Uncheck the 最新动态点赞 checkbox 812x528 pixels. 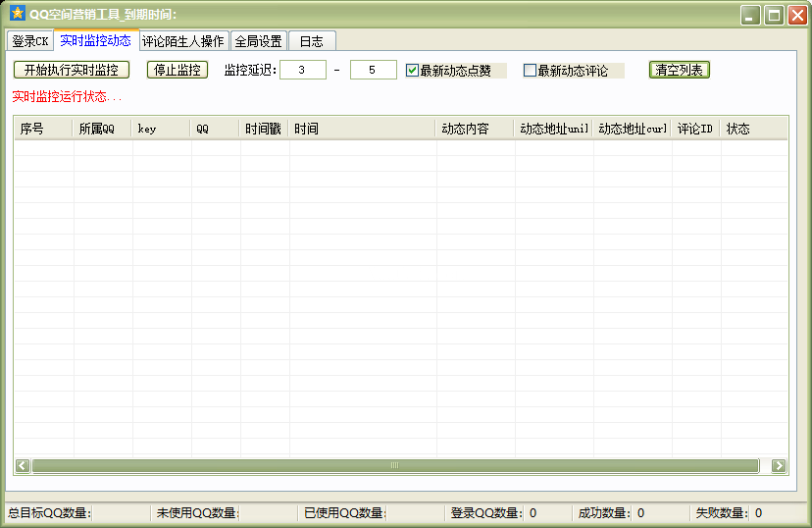coord(413,71)
